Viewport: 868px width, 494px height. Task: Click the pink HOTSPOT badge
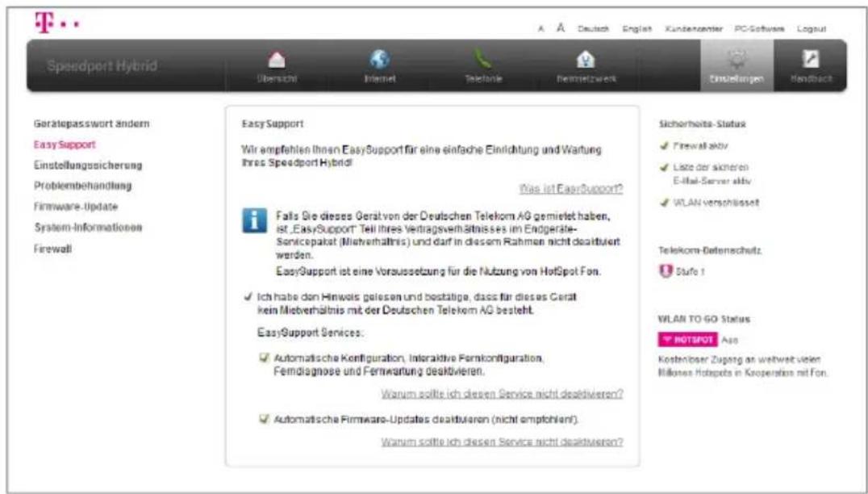(x=687, y=340)
